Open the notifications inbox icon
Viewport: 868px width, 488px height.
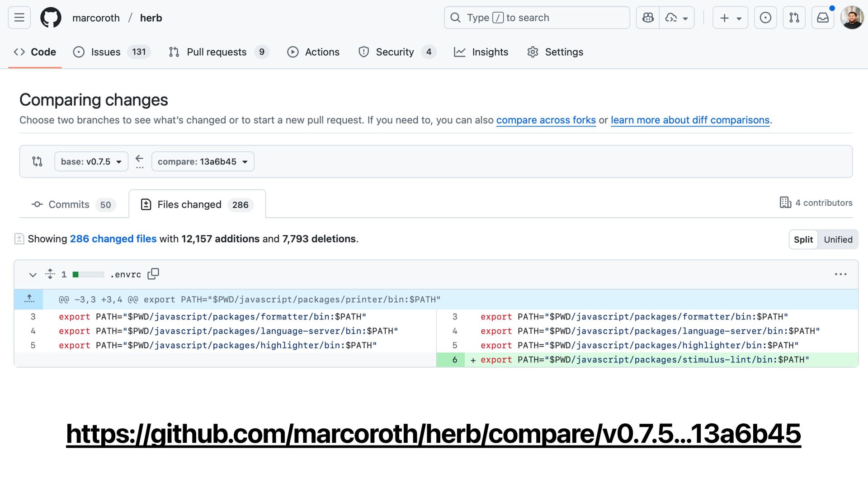click(x=823, y=18)
